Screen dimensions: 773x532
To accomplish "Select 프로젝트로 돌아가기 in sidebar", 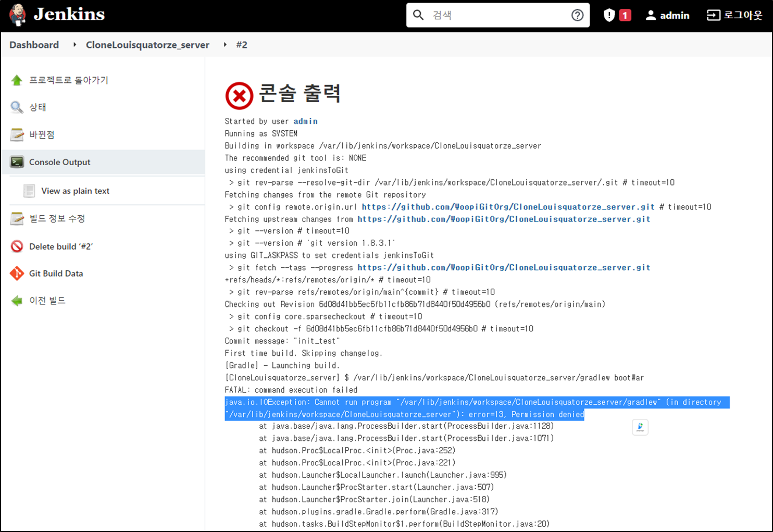I will (x=69, y=80).
